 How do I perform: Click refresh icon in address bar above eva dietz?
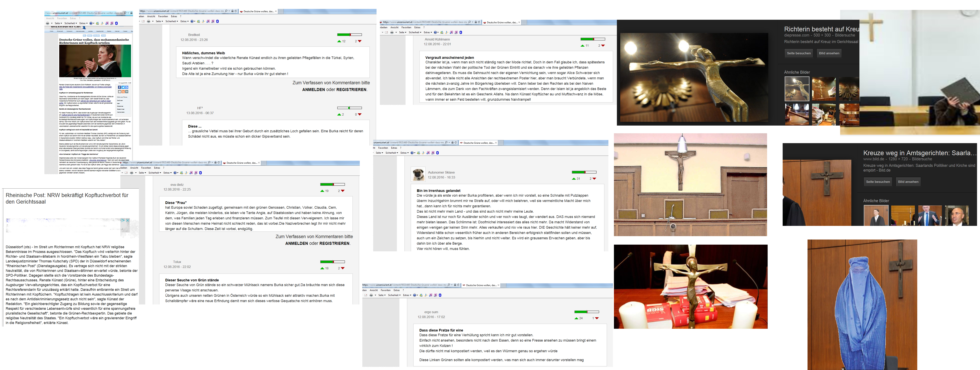(x=218, y=162)
